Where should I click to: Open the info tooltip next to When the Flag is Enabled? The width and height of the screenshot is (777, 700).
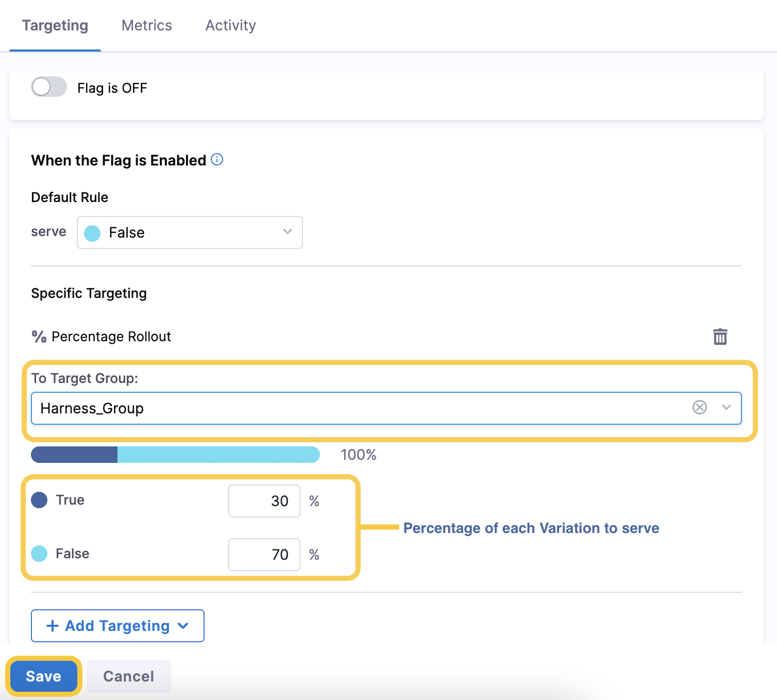point(217,160)
